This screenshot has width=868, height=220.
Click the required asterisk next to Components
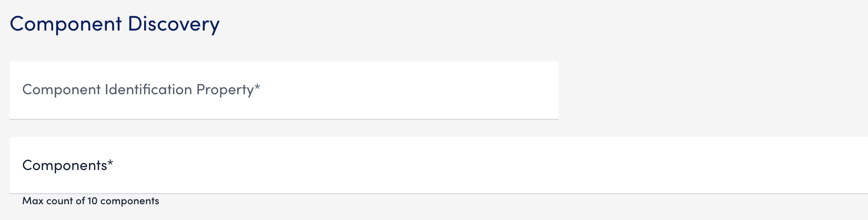click(110, 163)
